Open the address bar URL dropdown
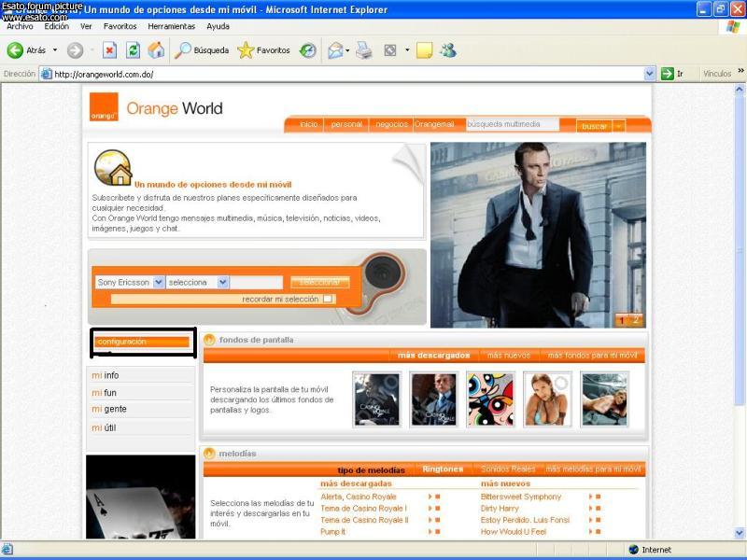This screenshot has height=560, width=747. coord(649,74)
